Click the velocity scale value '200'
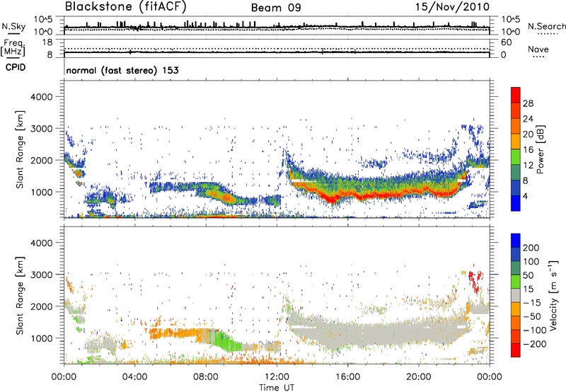566x392 pixels. [x=531, y=248]
